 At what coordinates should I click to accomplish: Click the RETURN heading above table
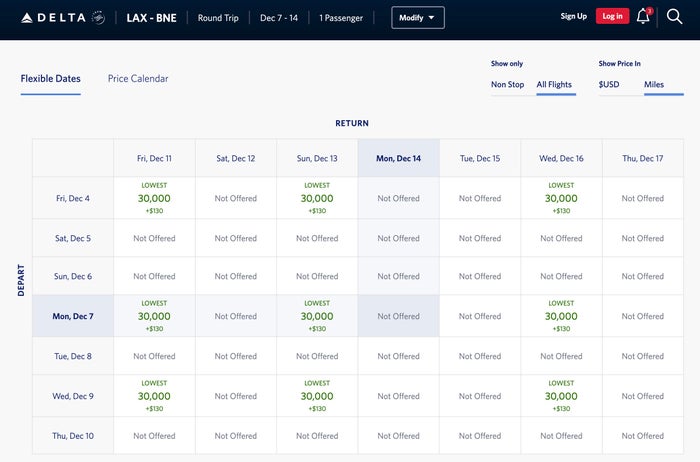pyautogui.click(x=352, y=123)
